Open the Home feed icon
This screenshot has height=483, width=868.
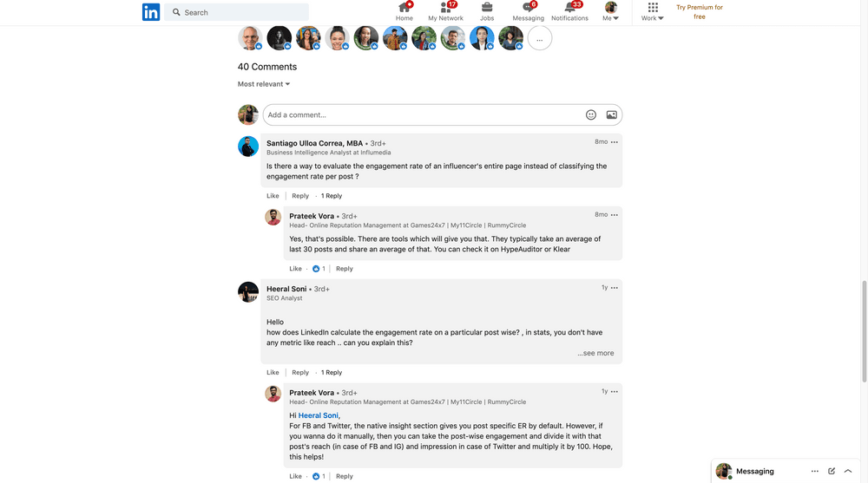tap(404, 8)
